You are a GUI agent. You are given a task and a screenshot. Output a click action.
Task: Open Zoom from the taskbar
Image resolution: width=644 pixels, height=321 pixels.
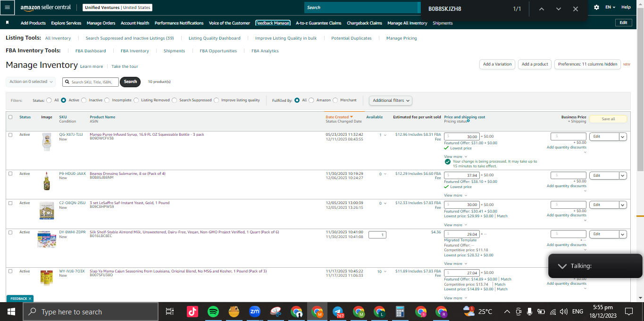tap(255, 312)
